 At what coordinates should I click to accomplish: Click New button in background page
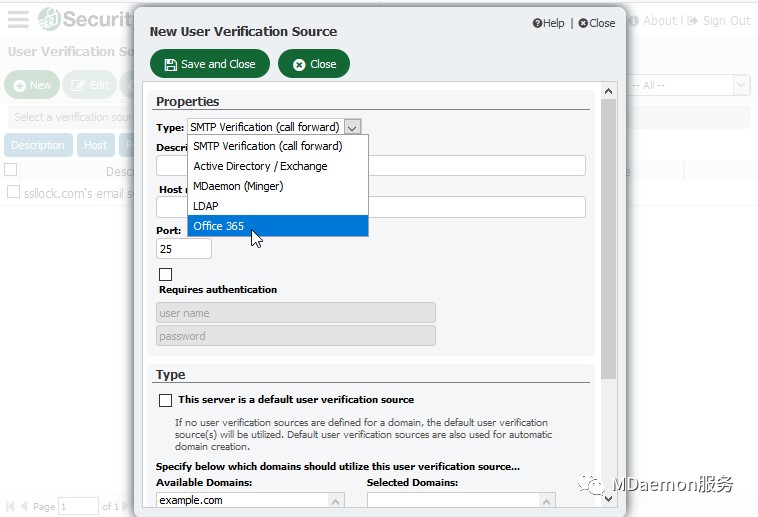coord(32,85)
